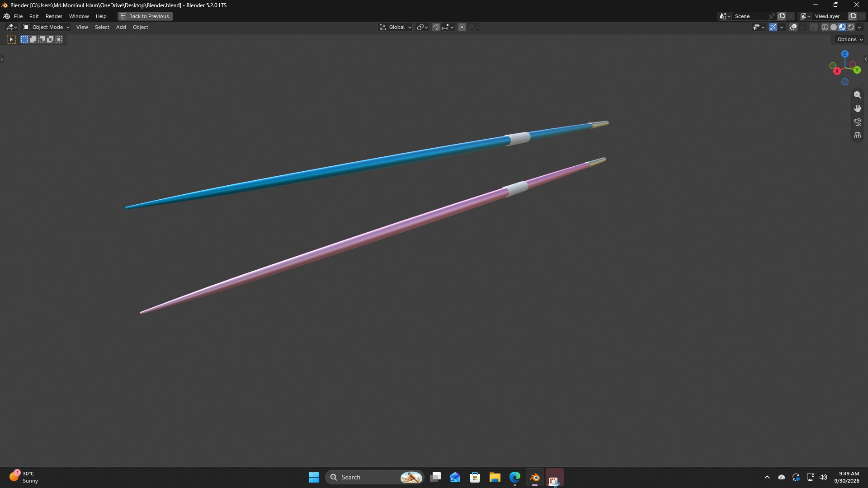868x488 pixels.
Task: Click the red X axis gizmo
Action: tap(837, 71)
